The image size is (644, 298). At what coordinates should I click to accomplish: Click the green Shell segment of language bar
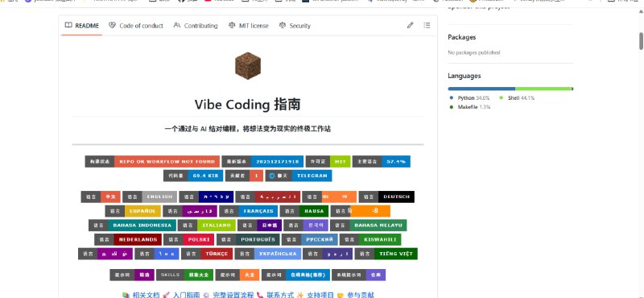[543, 89]
